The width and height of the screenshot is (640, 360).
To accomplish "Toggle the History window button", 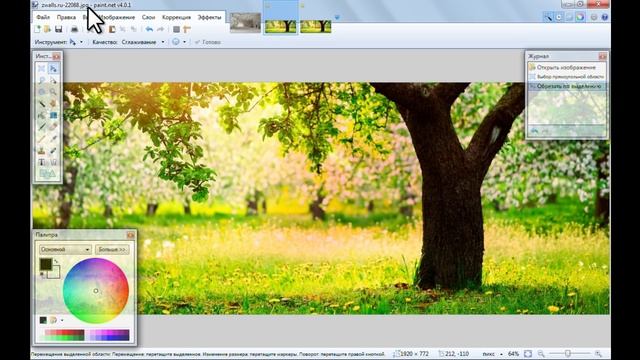I will point(559,17).
